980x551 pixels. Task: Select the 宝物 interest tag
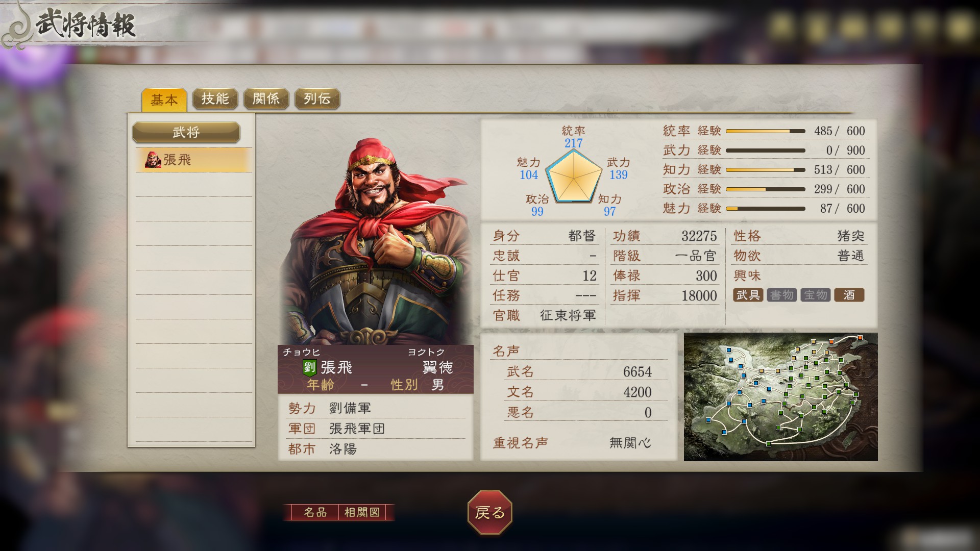click(x=815, y=295)
